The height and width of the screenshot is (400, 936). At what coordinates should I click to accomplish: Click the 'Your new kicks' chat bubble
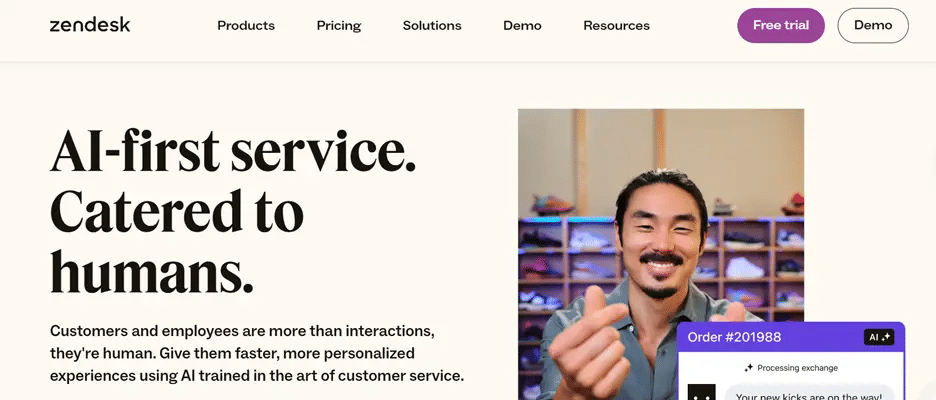809,393
